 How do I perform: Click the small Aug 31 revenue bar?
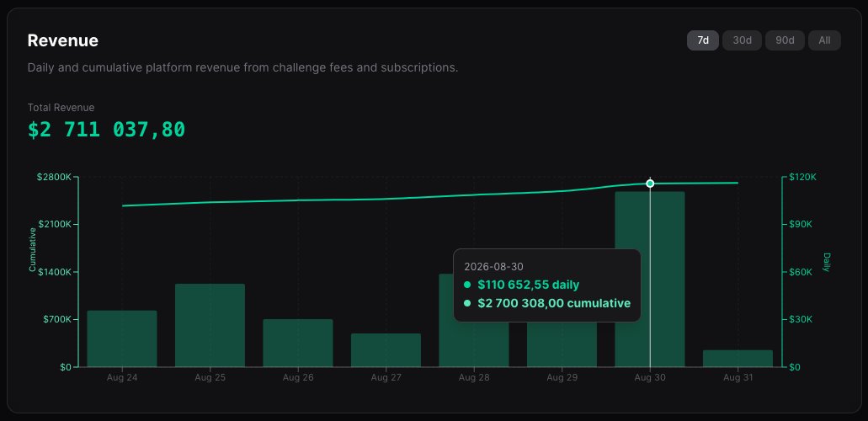coord(738,359)
